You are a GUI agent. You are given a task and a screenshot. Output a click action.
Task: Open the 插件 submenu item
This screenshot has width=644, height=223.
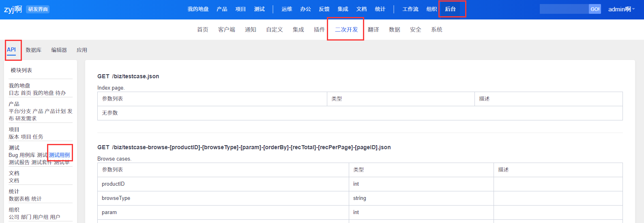pyautogui.click(x=319, y=30)
